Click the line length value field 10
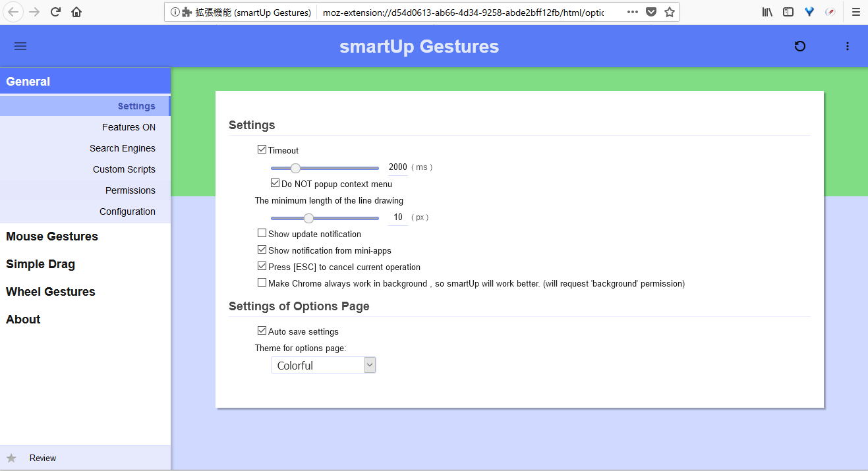The height and width of the screenshot is (471, 868). [397, 217]
